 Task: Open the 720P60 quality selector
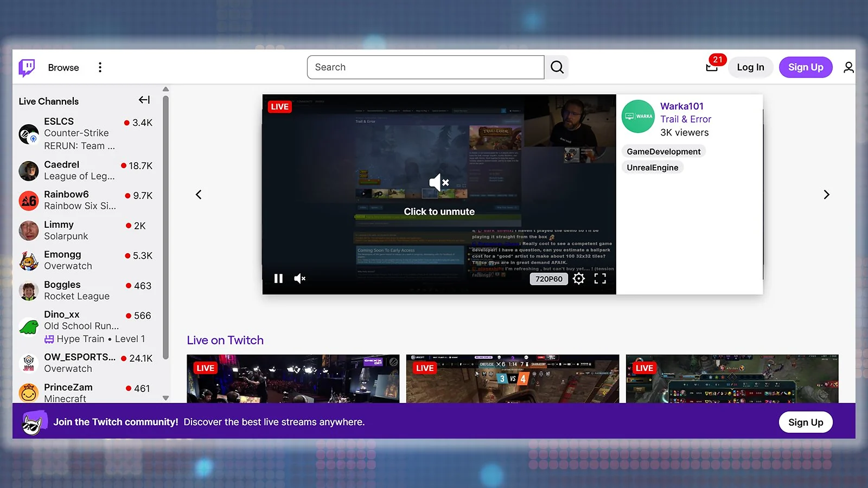coord(548,279)
